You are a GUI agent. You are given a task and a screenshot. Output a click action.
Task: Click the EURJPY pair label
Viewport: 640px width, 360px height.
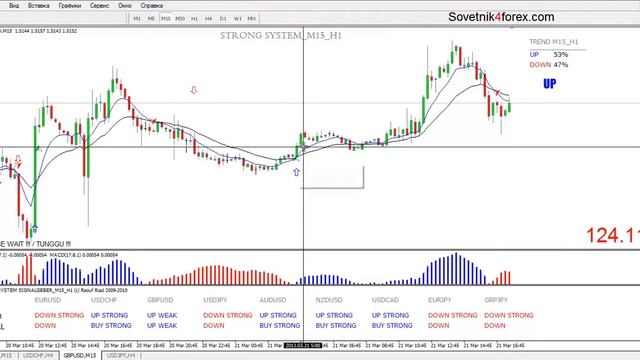[x=440, y=300]
